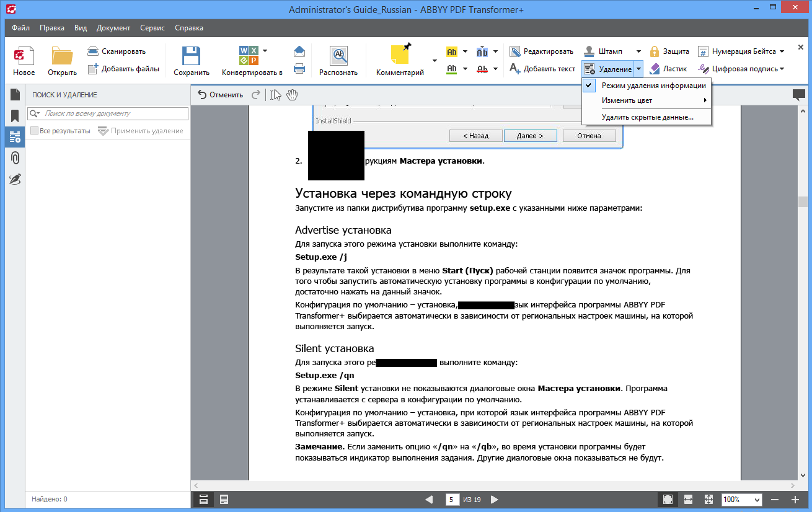Open the Bookmarks panel in the left sidebar
The image size is (812, 512).
click(x=15, y=116)
